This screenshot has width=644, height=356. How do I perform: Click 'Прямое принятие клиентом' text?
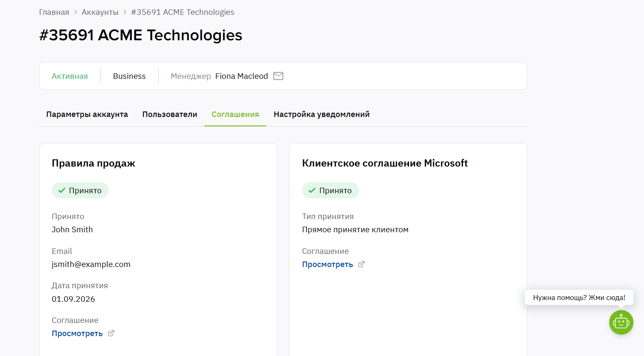coord(355,230)
